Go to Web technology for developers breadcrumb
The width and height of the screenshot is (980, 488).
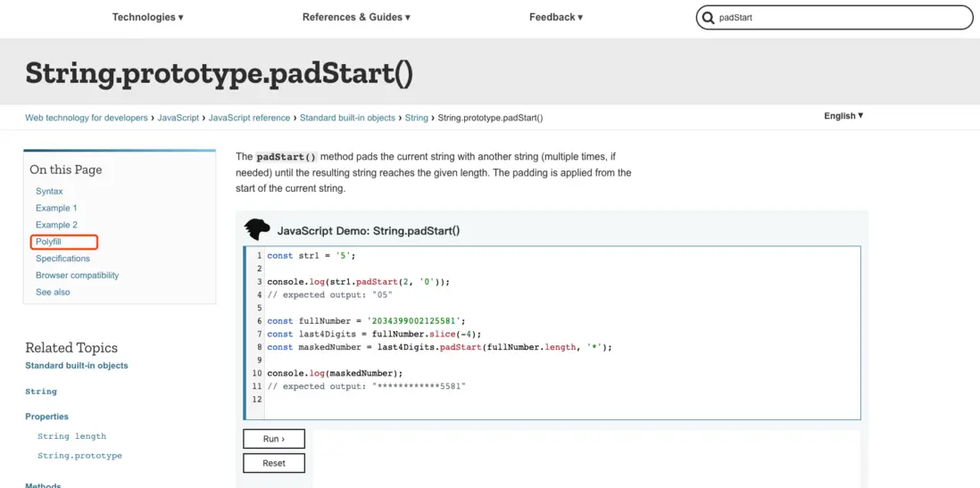coord(87,118)
